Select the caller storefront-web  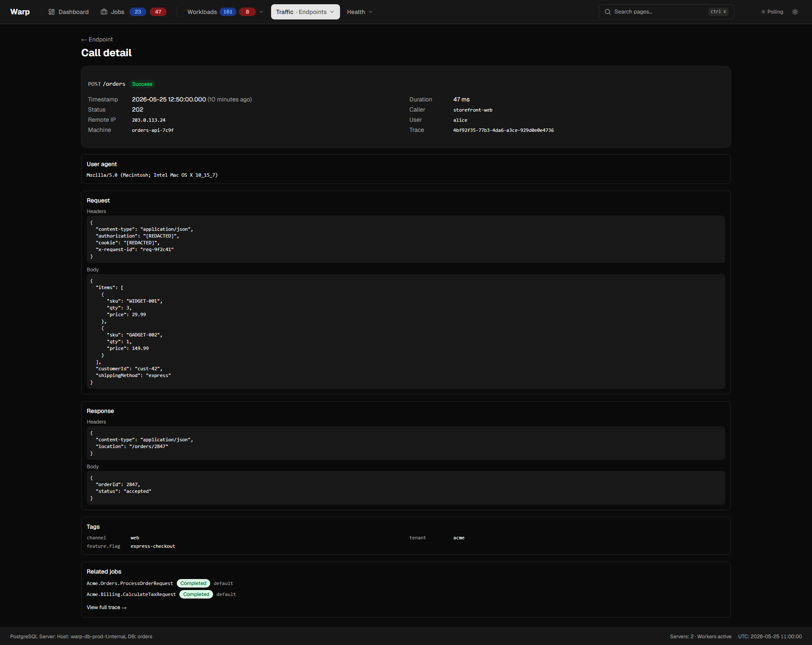pyautogui.click(x=473, y=110)
